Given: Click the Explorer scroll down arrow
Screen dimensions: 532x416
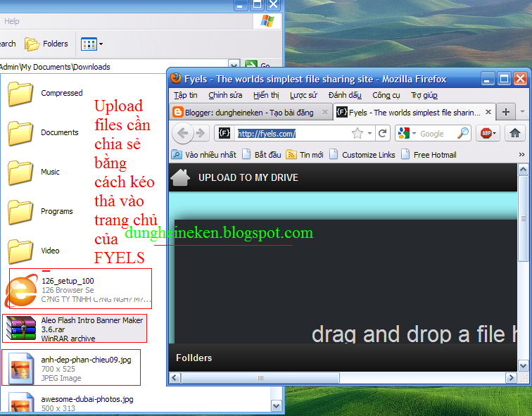Looking at the screenshot, I should pyautogui.click(x=276, y=406).
